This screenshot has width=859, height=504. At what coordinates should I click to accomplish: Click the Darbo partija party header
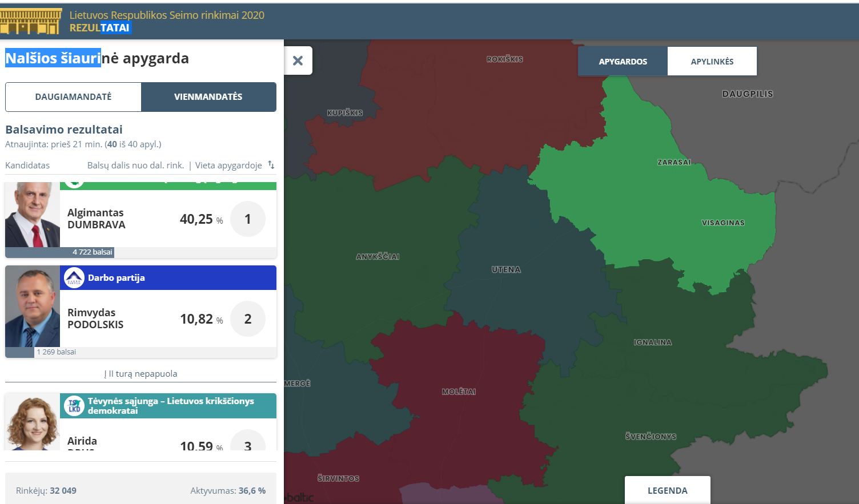pyautogui.click(x=168, y=278)
